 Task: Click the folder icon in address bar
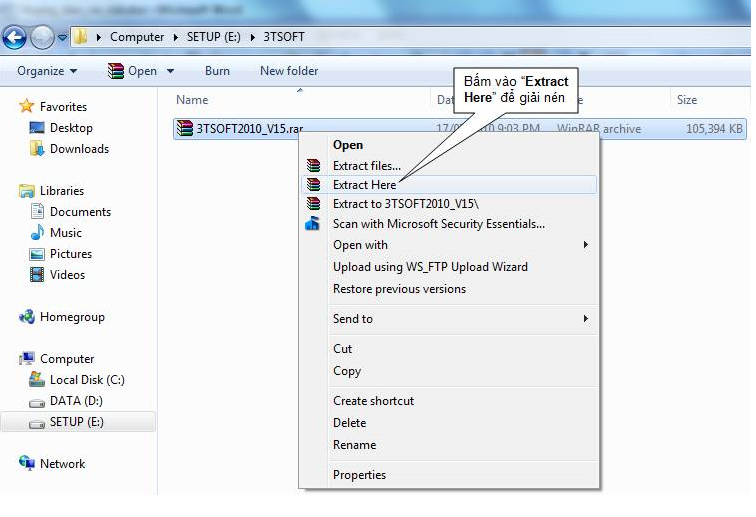point(81,37)
